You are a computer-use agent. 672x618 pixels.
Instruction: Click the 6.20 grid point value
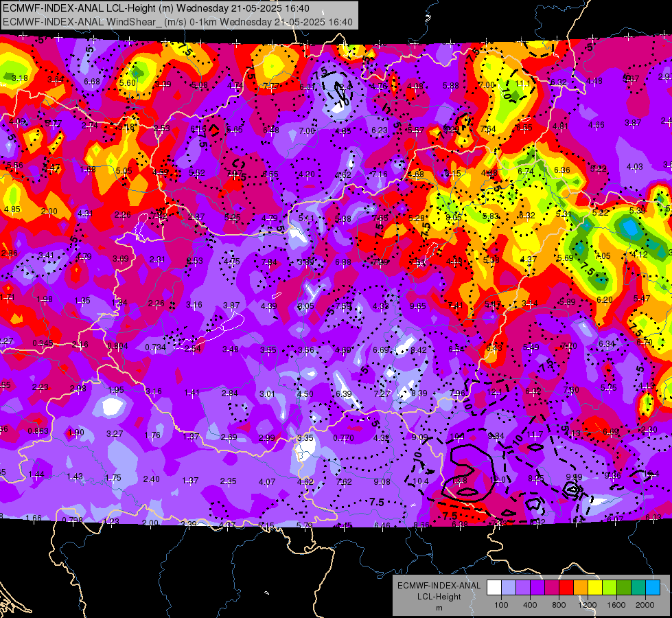pos(604,300)
